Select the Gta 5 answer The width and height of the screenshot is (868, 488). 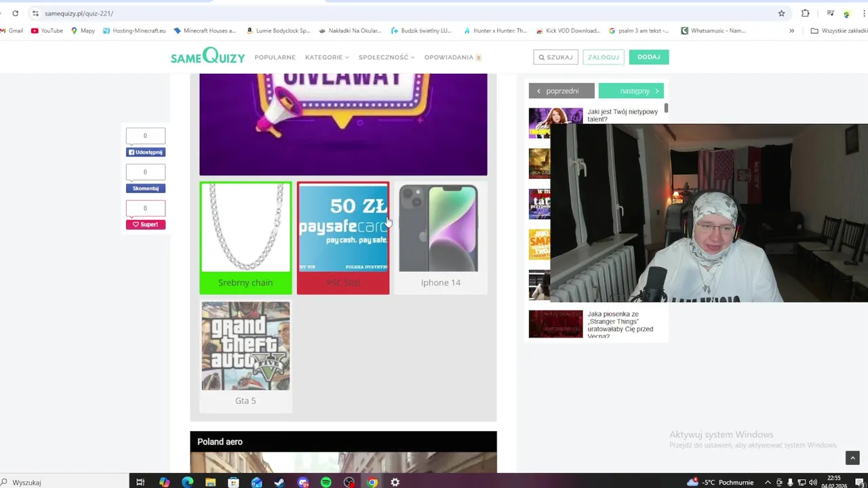[x=245, y=356]
